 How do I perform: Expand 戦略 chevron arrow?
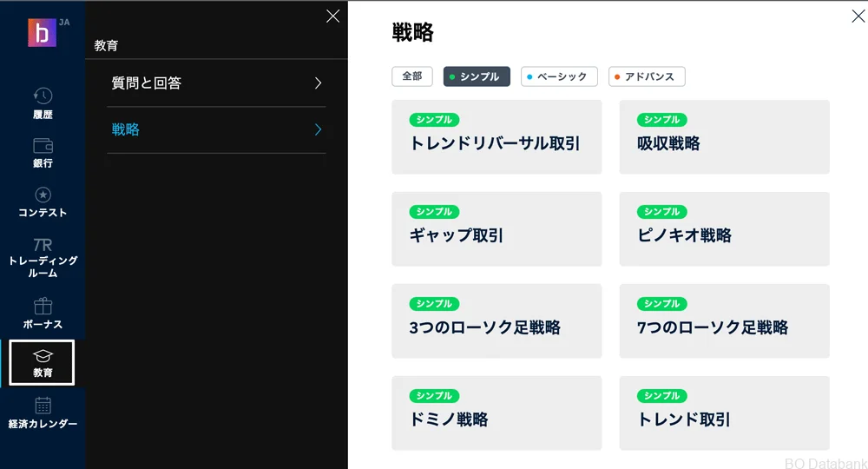point(318,129)
